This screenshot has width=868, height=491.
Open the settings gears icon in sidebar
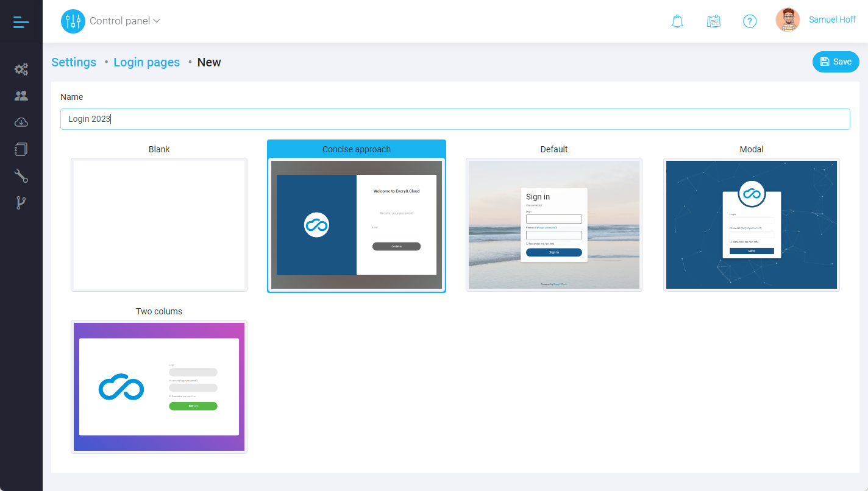pos(21,69)
